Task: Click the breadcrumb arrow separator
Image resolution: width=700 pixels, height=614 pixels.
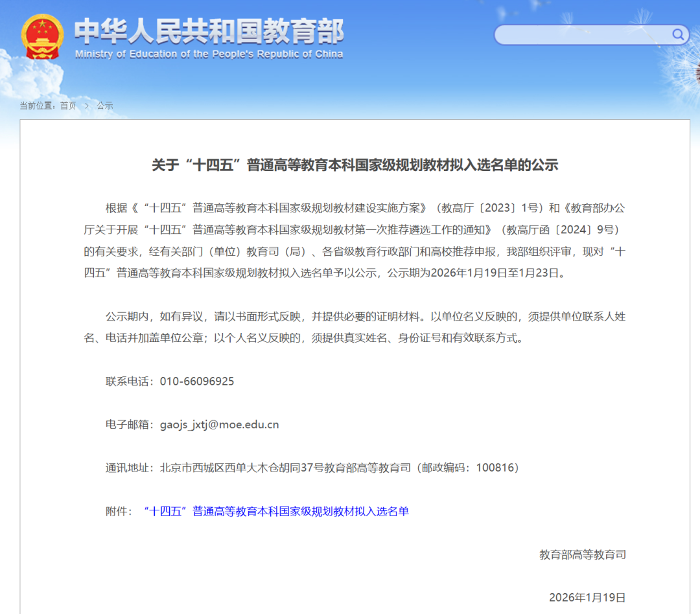Action: point(86,106)
